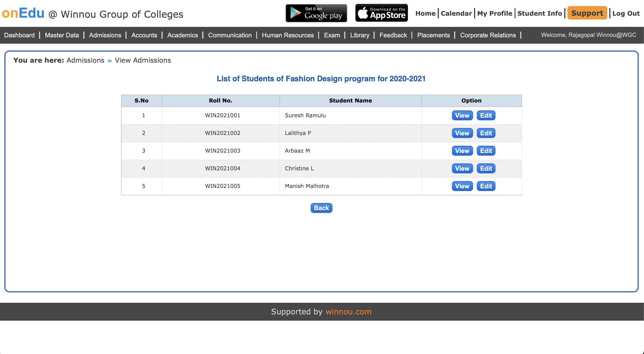Click the Google Play store badge

point(316,13)
